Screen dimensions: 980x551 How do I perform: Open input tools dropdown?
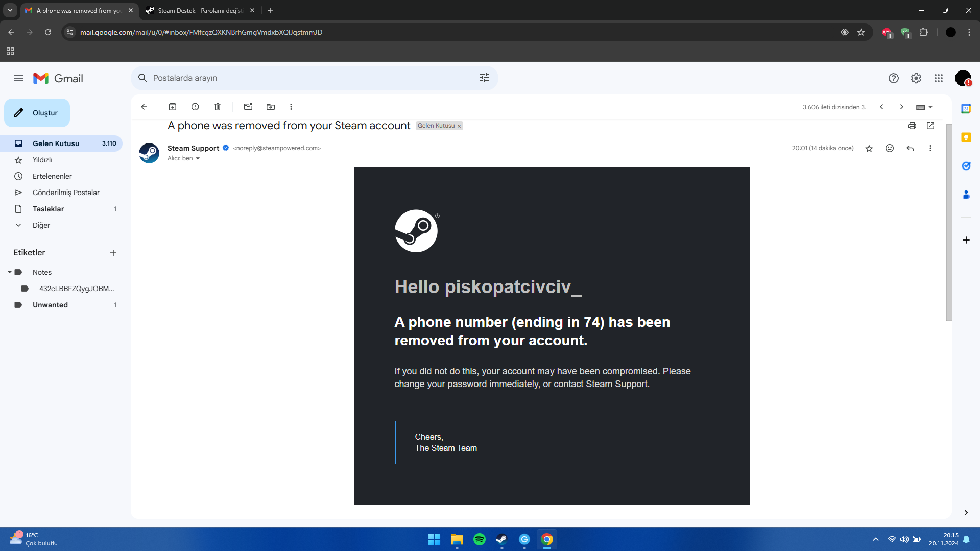[924, 107]
